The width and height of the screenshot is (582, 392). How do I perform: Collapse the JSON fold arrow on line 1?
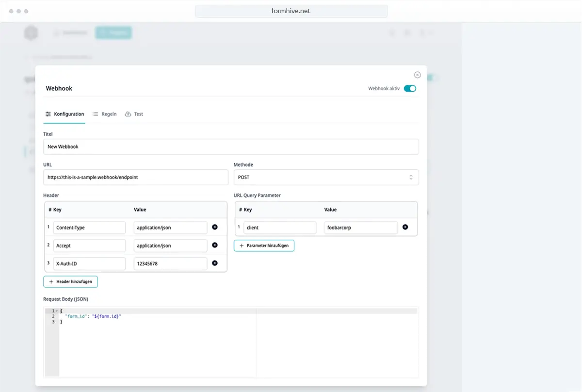point(57,311)
